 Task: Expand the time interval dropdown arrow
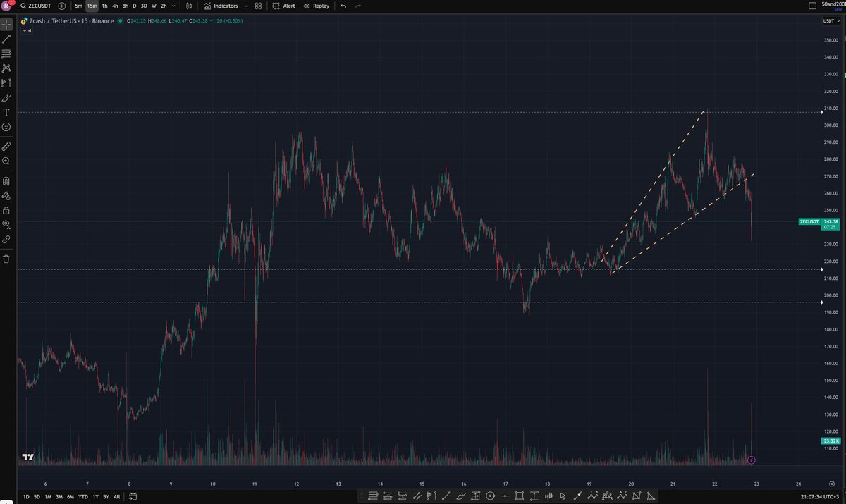pos(173,6)
